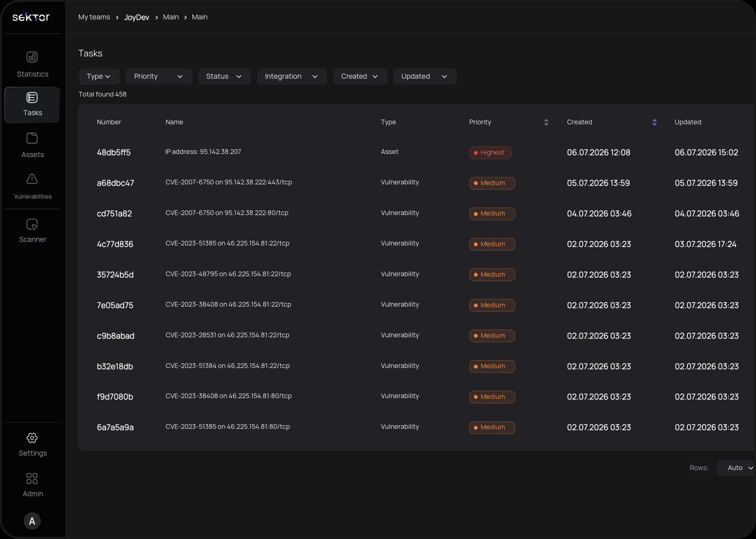Screen dimensions: 756x539
Task: Open task number b32e18db
Action: [x=115, y=366]
